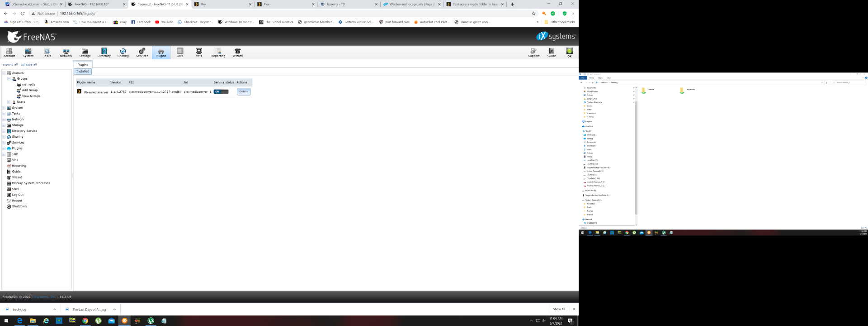Open Amazon.com bookmark
This screenshot has height=326, width=868.
pos(57,22)
